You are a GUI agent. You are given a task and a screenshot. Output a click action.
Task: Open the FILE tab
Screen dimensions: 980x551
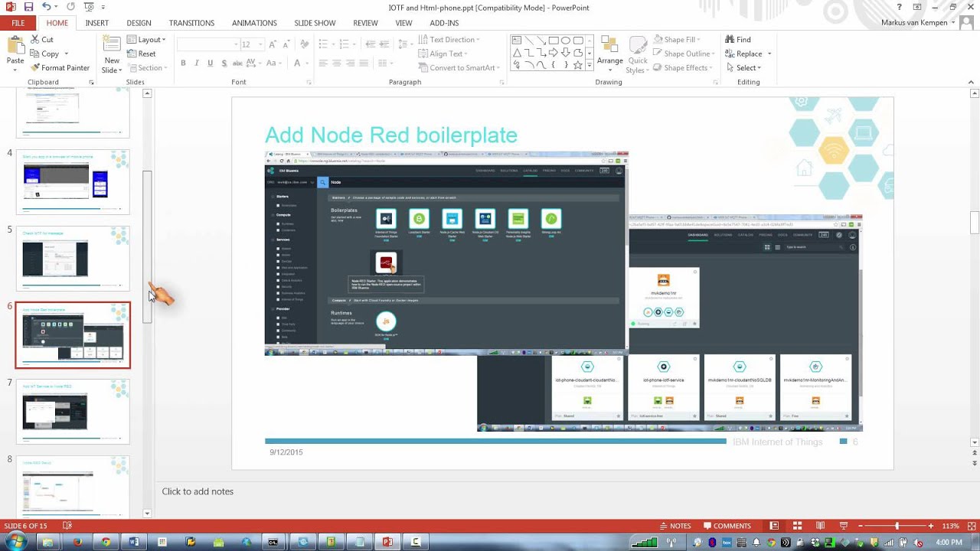click(18, 23)
